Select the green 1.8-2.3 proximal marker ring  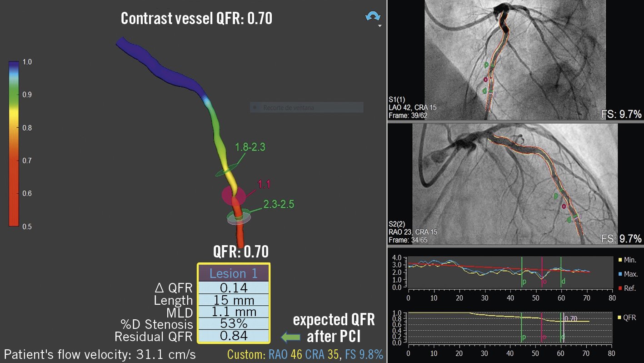pos(226,171)
